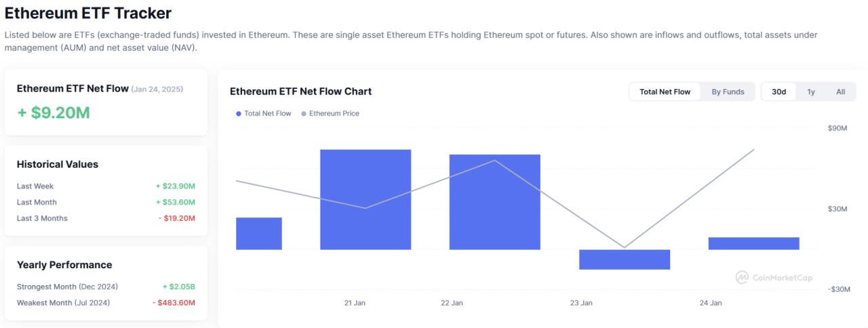Screen dimensions: 868x328
Task: Switch to Total Net Flow view
Action: pyautogui.click(x=665, y=92)
